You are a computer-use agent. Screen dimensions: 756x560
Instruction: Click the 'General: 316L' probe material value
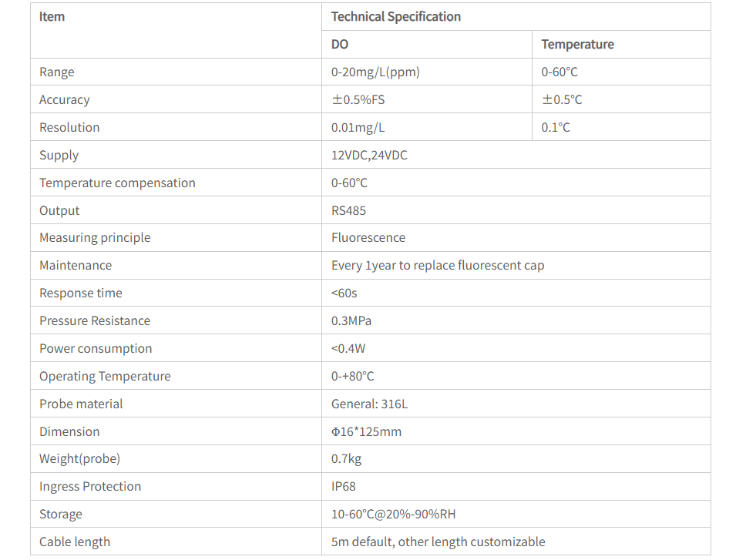coord(368,404)
